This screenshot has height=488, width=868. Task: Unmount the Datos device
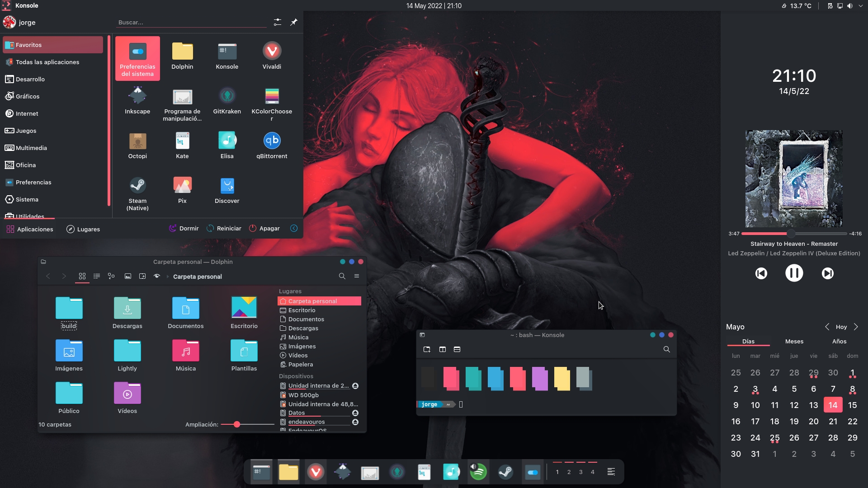pyautogui.click(x=355, y=413)
